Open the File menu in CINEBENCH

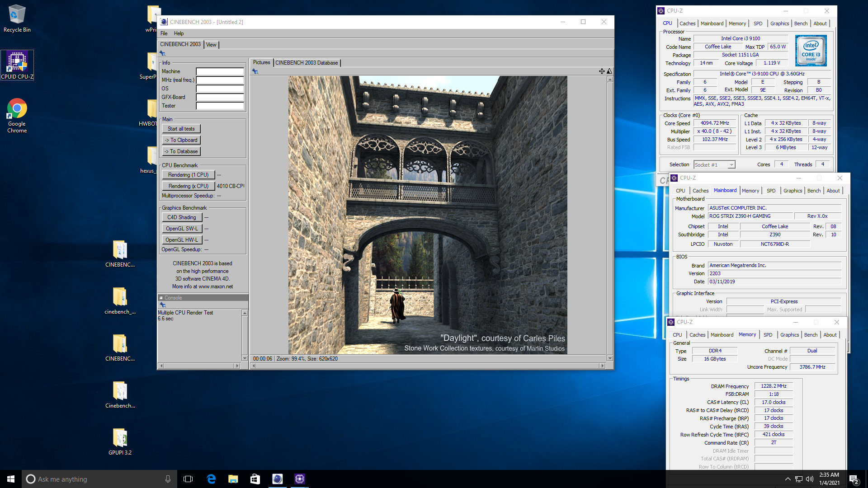[164, 33]
